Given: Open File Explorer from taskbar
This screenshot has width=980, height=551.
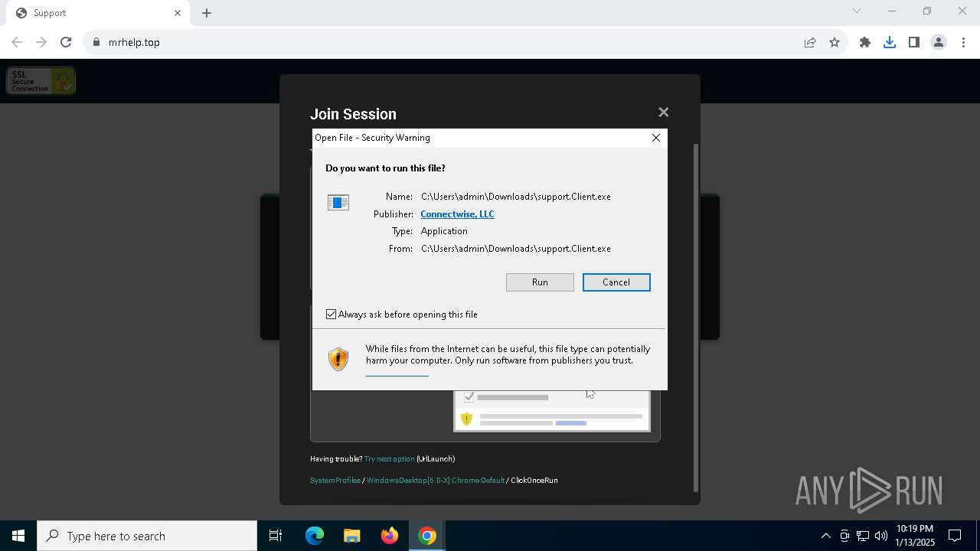Looking at the screenshot, I should tap(352, 536).
